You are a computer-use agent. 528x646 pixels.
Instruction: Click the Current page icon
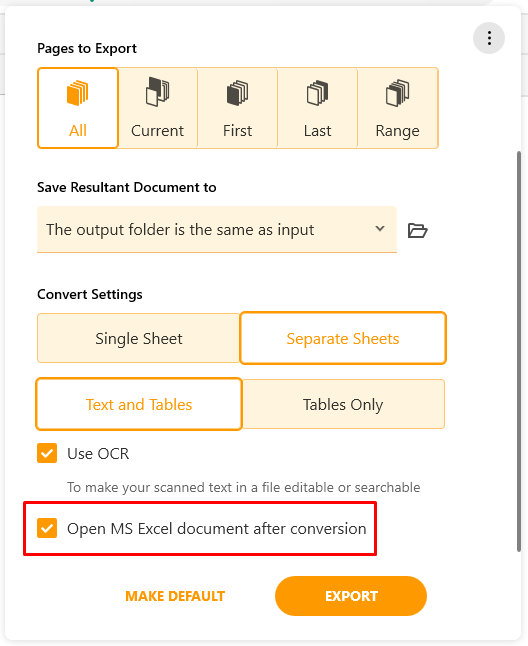pyautogui.click(x=157, y=92)
